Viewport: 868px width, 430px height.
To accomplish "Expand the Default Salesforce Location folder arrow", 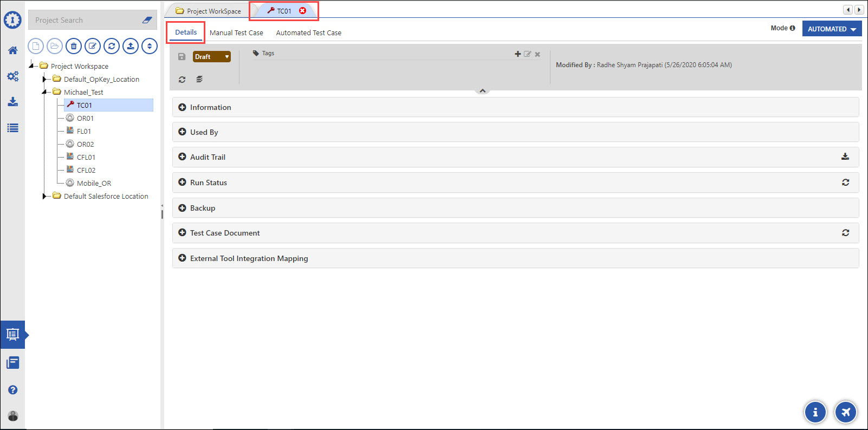I will [x=44, y=196].
